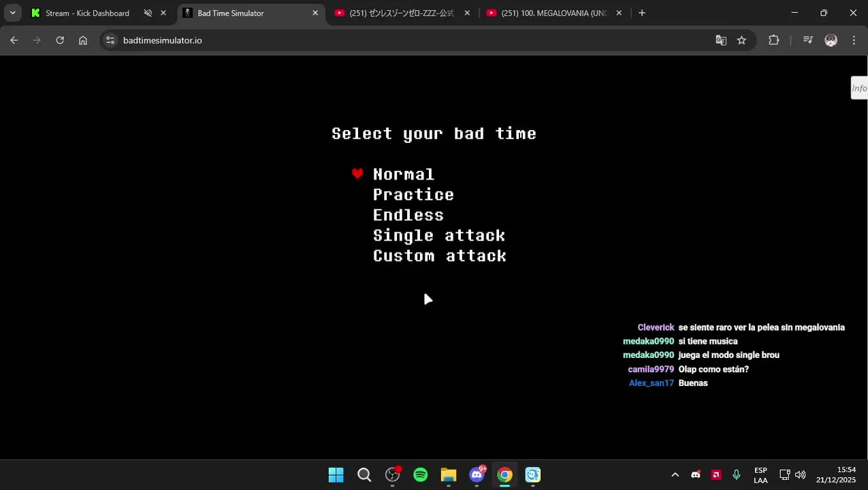The height and width of the screenshot is (490, 868).
Task: Open the blue app icon after Chrome in taskbar
Action: click(532, 474)
